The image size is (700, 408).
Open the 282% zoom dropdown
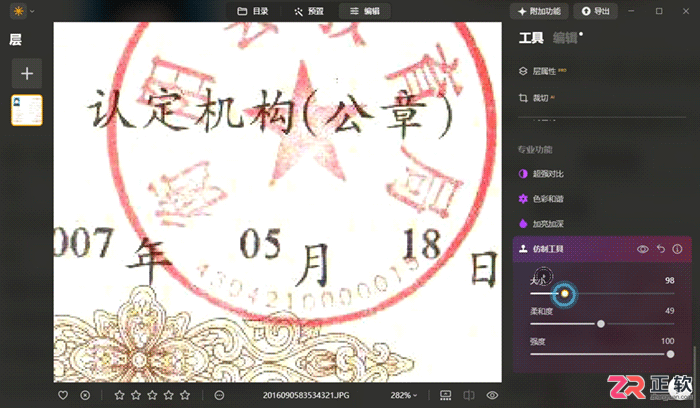coord(404,396)
